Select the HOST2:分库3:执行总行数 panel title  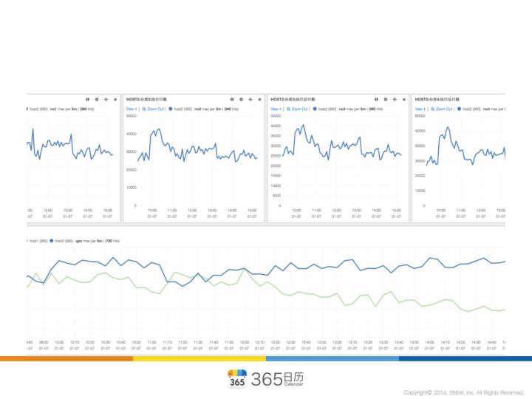[x=293, y=100]
